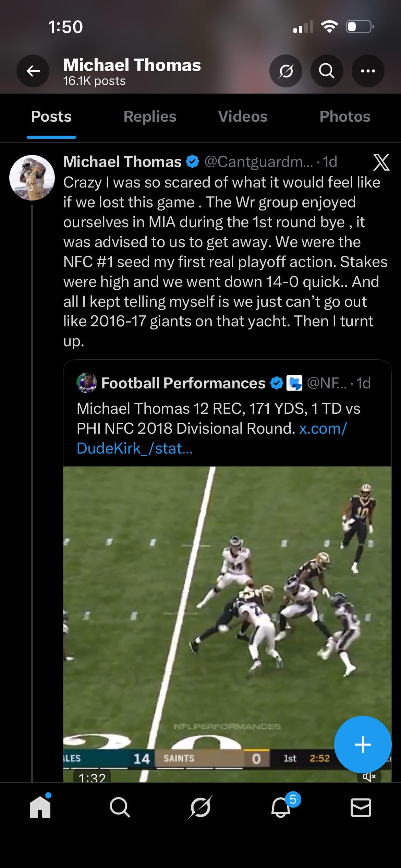
Task: Play the Saints vs Eagles video
Action: [x=227, y=617]
